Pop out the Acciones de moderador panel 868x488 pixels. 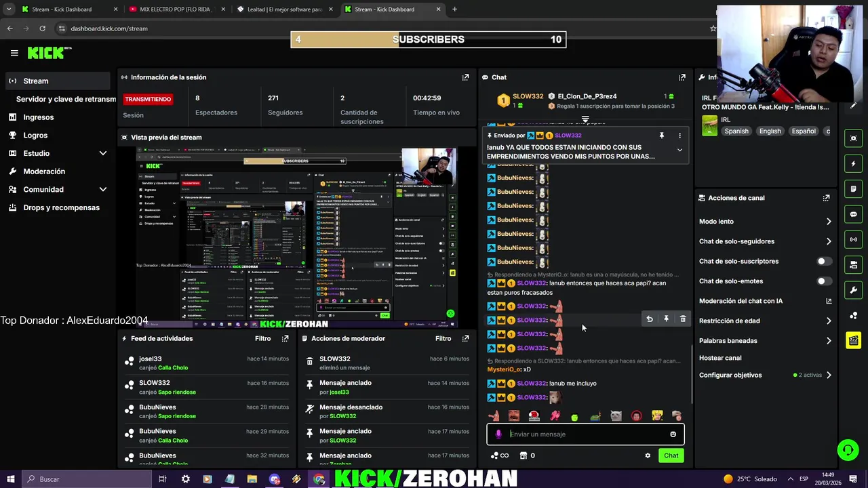tap(465, 338)
